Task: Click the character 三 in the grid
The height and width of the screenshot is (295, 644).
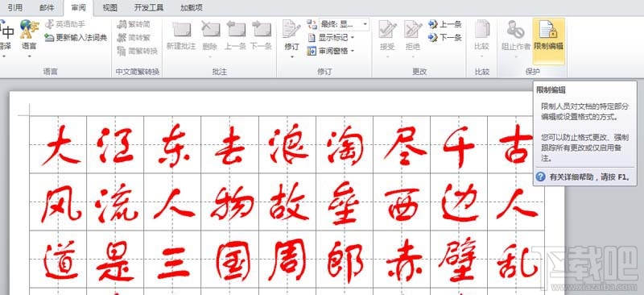Action: point(173,263)
